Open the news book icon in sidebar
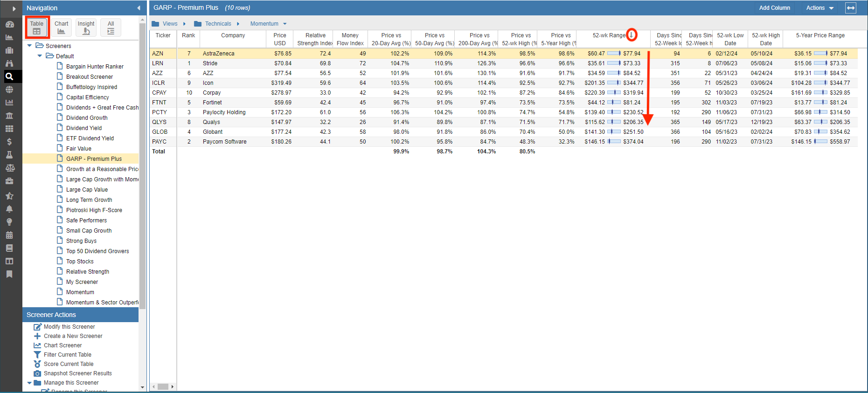 click(9, 248)
